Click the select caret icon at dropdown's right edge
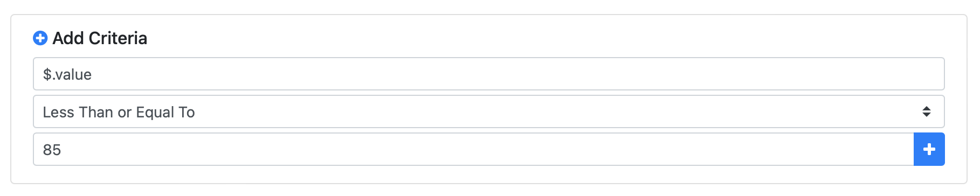The image size is (980, 196). pyautogui.click(x=926, y=111)
